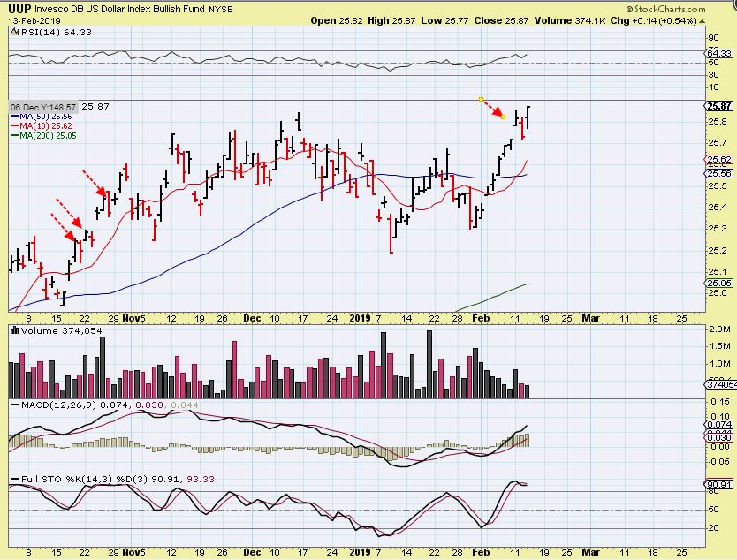The image size is (737, 560).
Task: Click the 1.0M volume axis label
Action: point(719,364)
